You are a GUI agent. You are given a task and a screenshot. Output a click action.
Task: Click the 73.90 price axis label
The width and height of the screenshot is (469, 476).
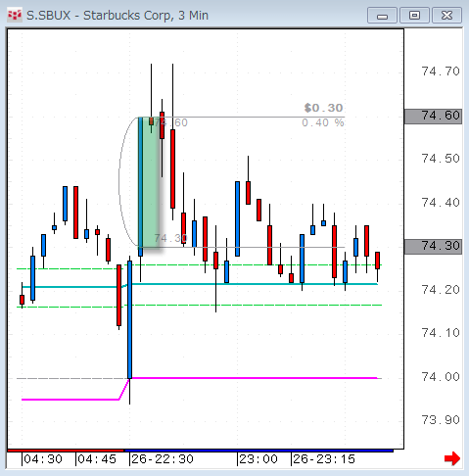click(441, 420)
